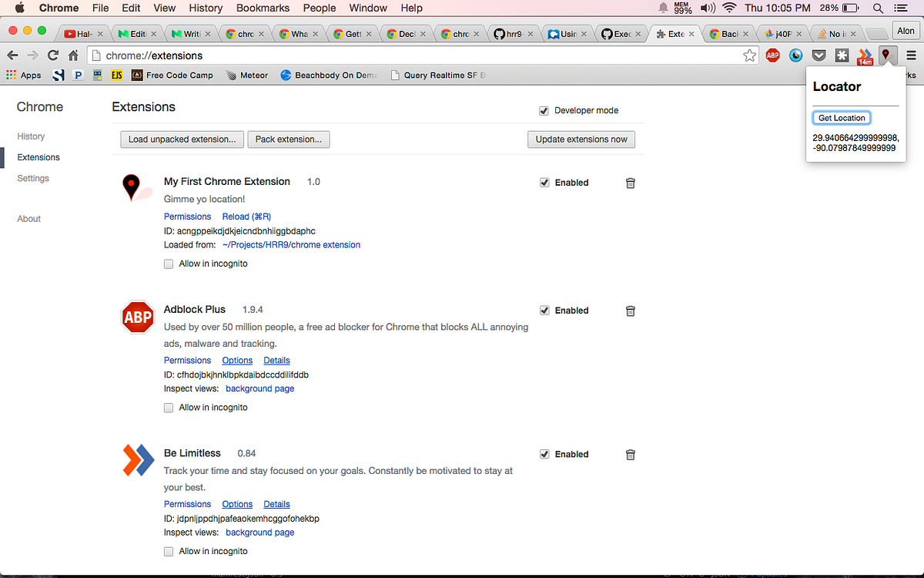This screenshot has height=578, width=924.
Task: Toggle the Developer mode checkbox
Action: click(x=544, y=110)
